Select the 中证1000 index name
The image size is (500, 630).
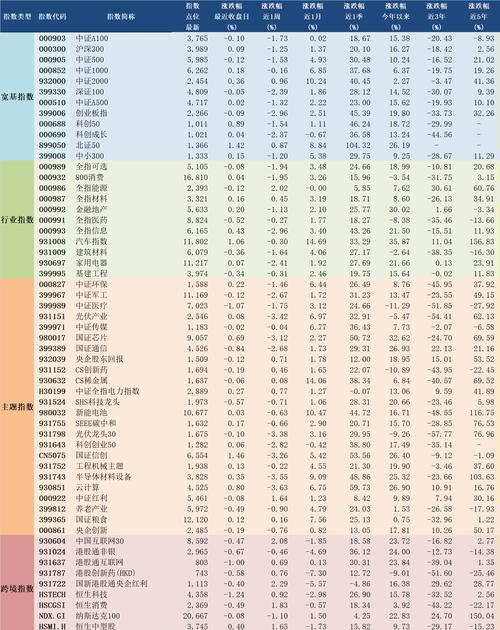(x=92, y=70)
